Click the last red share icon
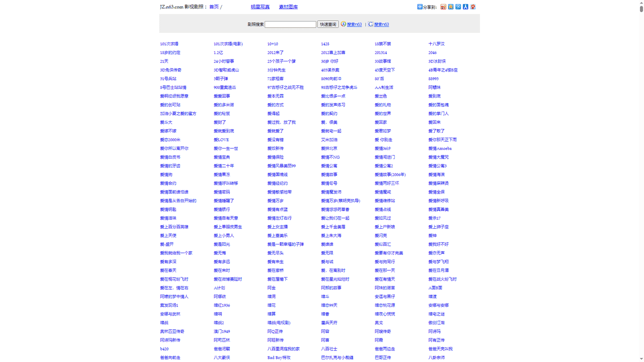 [473, 7]
